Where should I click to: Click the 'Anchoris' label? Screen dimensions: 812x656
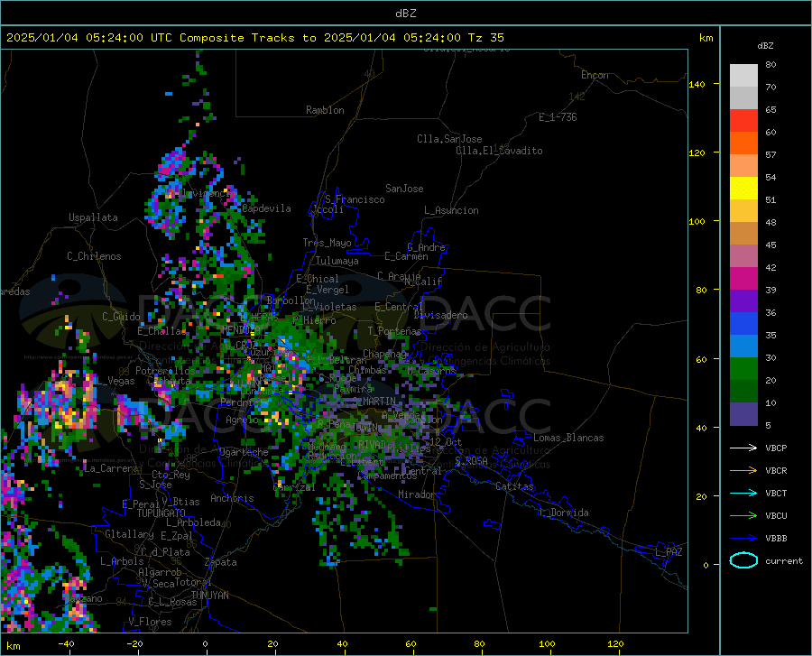point(232,498)
